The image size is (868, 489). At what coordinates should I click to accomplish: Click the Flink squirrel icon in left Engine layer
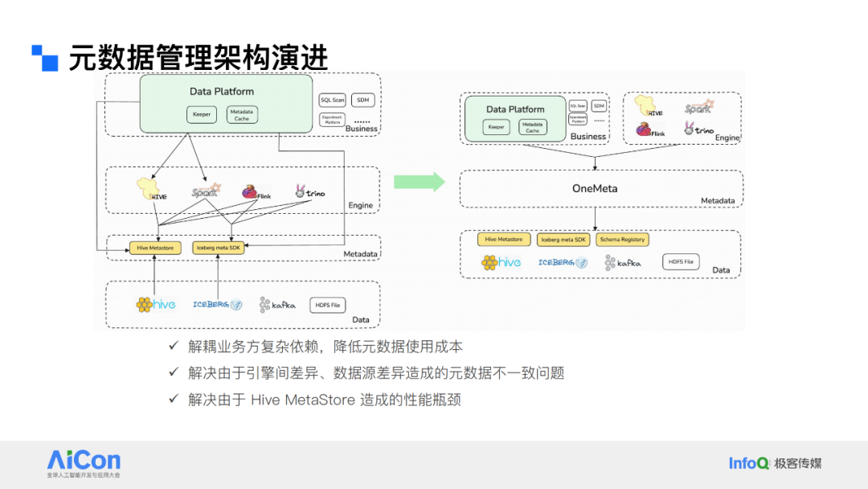click(x=250, y=192)
